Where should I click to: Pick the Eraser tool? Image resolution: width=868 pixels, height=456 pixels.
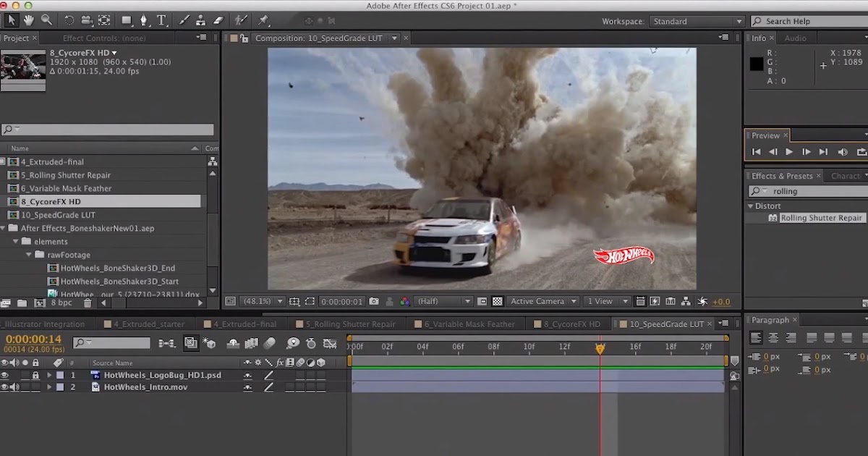coord(218,20)
